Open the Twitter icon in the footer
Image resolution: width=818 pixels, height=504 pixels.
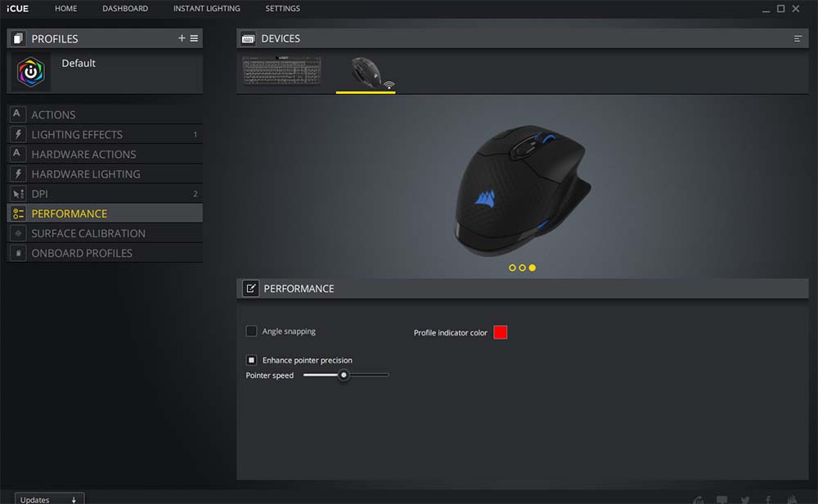744,499
